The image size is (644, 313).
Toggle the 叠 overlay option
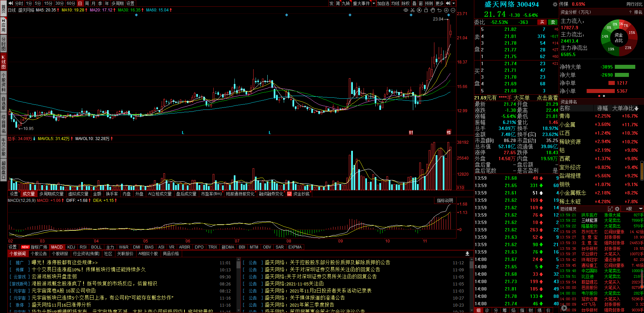415,3
